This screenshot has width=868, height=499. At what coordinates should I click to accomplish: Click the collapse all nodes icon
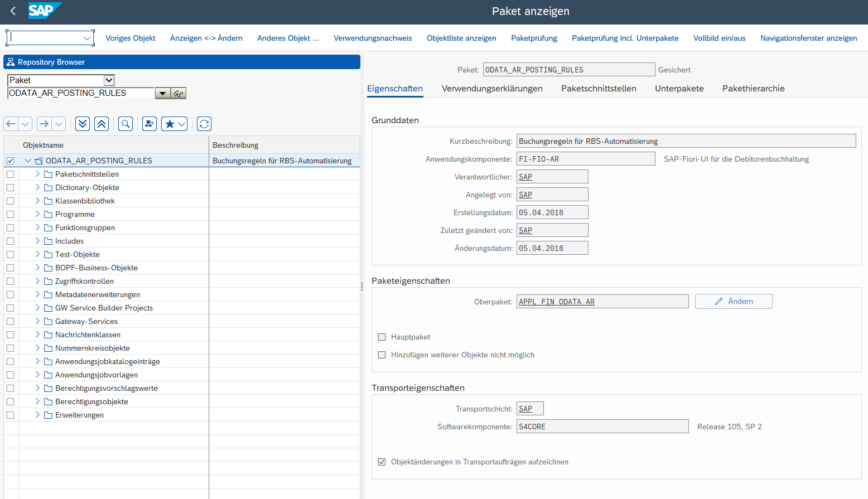[102, 124]
